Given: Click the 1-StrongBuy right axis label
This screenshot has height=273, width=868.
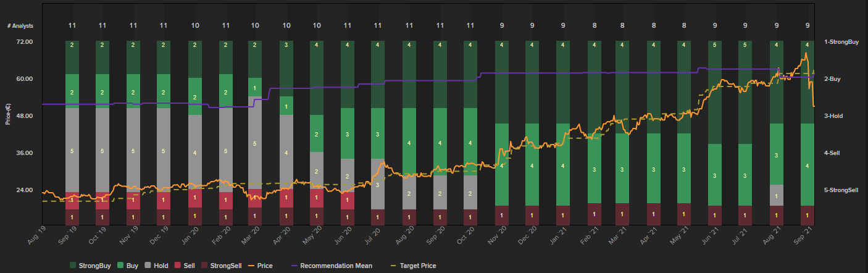Looking at the screenshot, I should click(843, 41).
